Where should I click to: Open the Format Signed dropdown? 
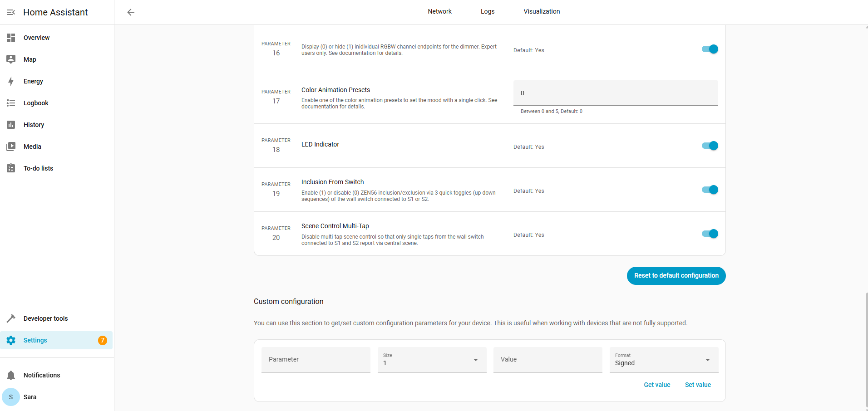coord(663,360)
